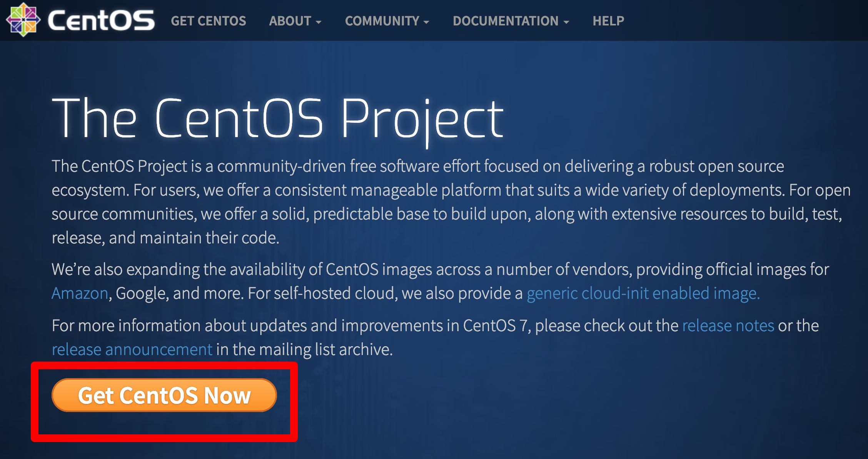Open the release notes link
This screenshot has height=459, width=868.
(728, 326)
